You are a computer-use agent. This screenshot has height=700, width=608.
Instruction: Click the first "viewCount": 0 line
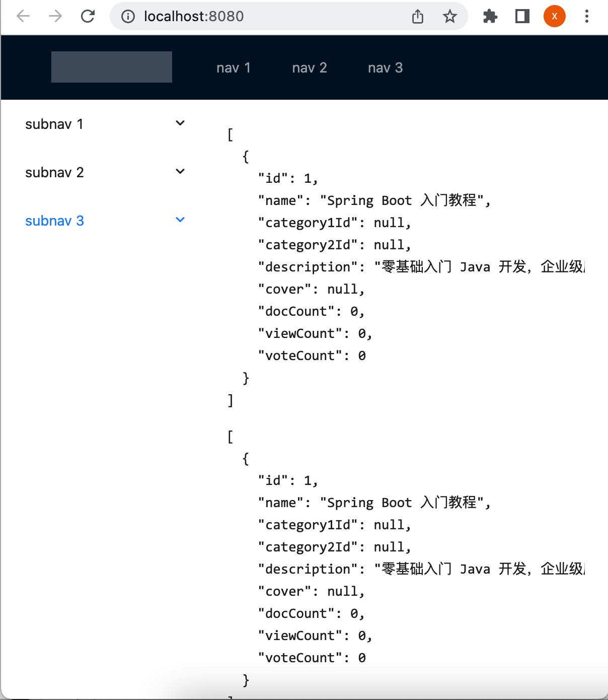(315, 333)
